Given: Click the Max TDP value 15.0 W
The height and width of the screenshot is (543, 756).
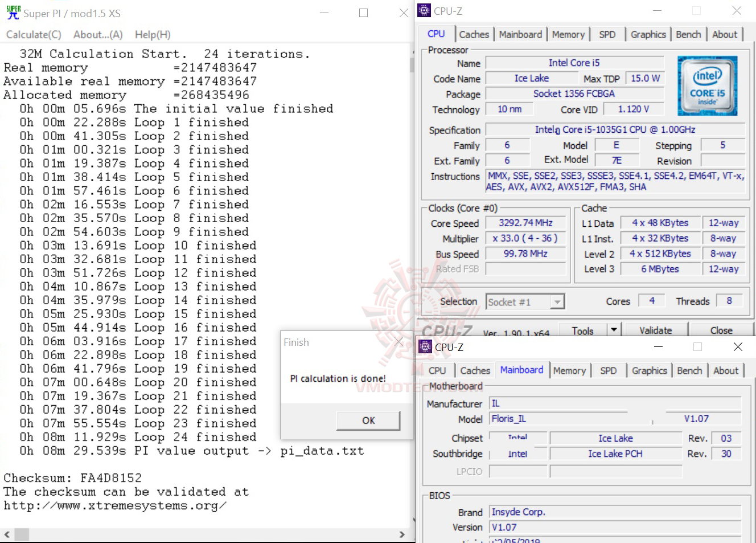Looking at the screenshot, I should coord(645,78).
